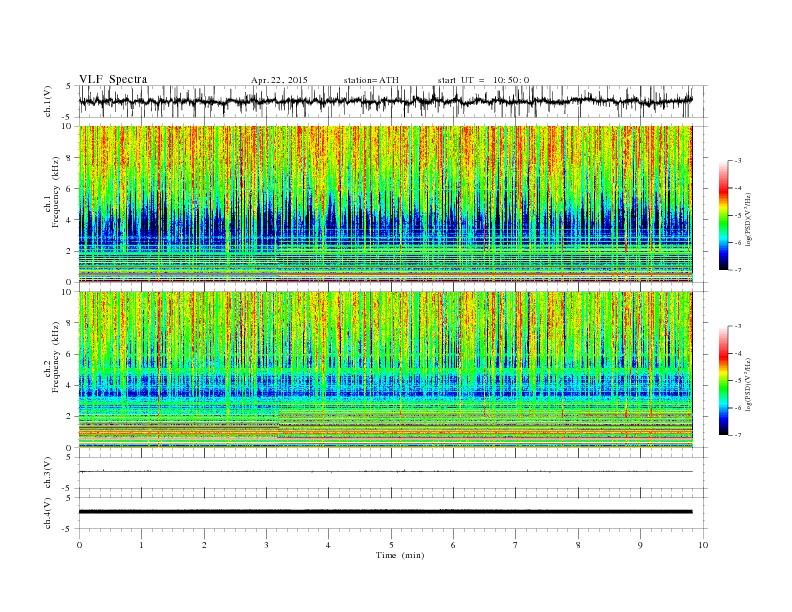Click inside the ch.1 spectrogram panel
The height and width of the screenshot is (612, 792).
pos(385,204)
